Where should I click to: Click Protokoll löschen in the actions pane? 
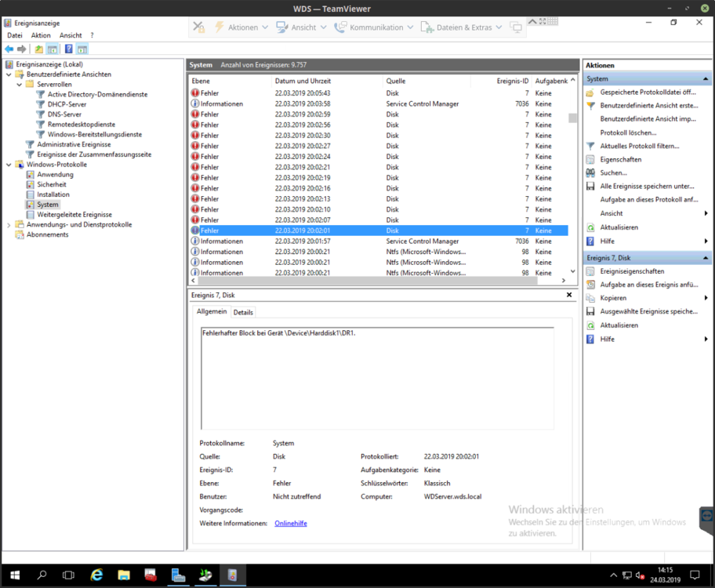click(x=628, y=132)
